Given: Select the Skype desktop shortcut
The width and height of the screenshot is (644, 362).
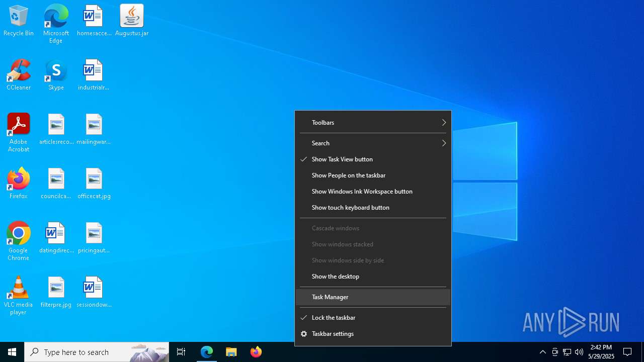Looking at the screenshot, I should (x=56, y=75).
